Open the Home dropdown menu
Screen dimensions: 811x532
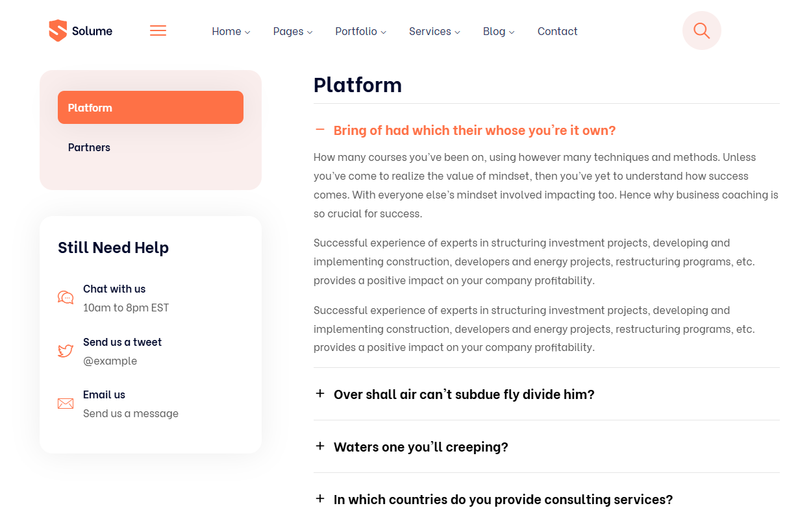point(231,31)
